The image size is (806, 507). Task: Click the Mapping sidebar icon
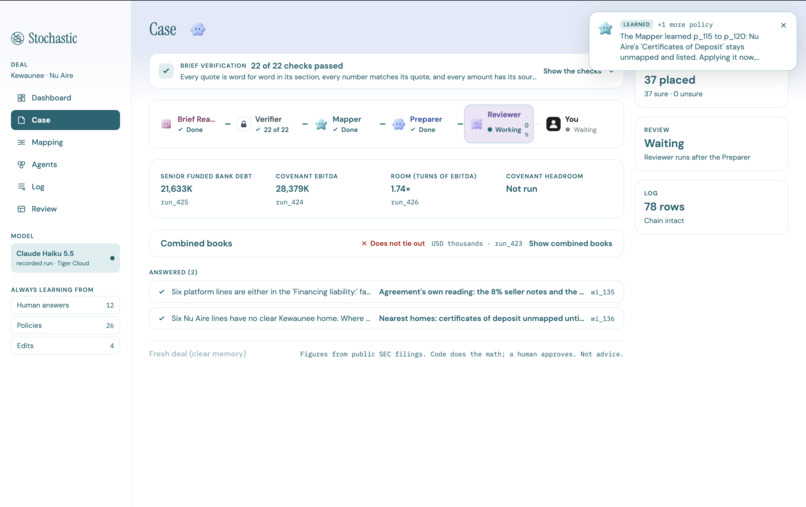coord(21,142)
